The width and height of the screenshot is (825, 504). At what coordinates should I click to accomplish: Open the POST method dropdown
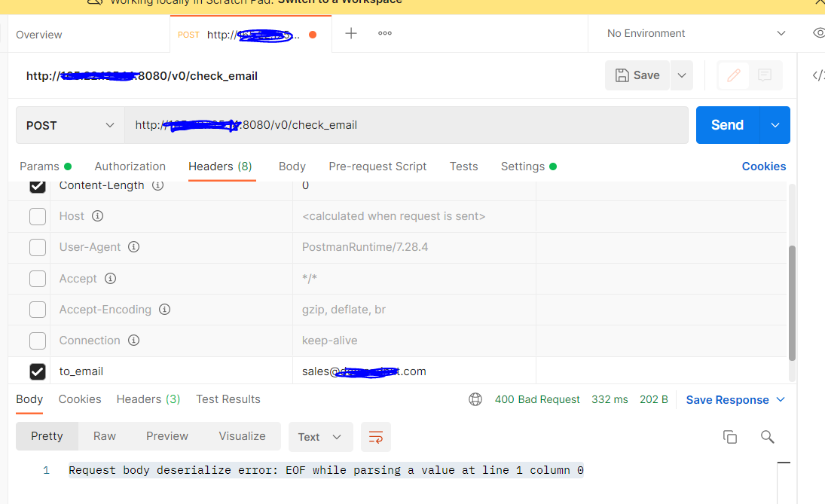[x=69, y=125]
